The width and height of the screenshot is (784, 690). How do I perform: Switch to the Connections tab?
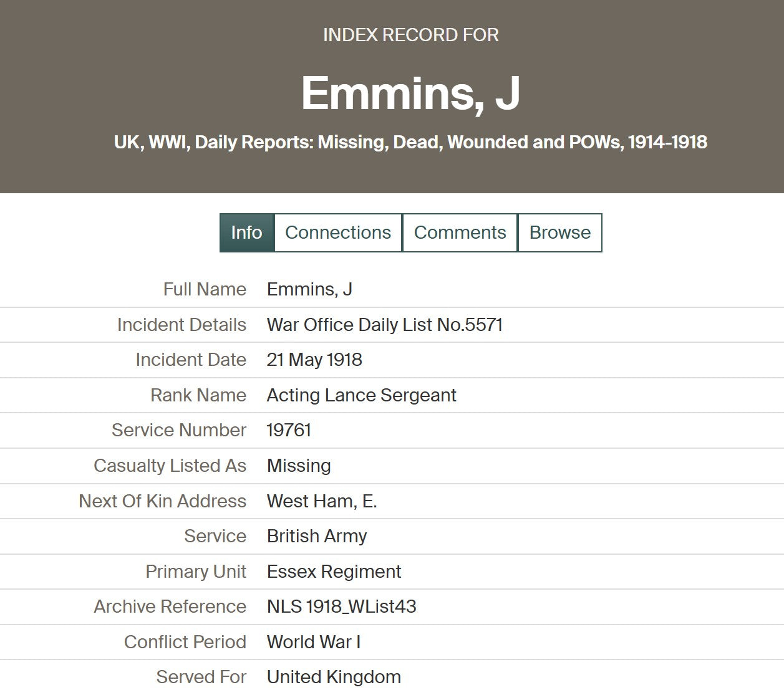[x=337, y=232]
